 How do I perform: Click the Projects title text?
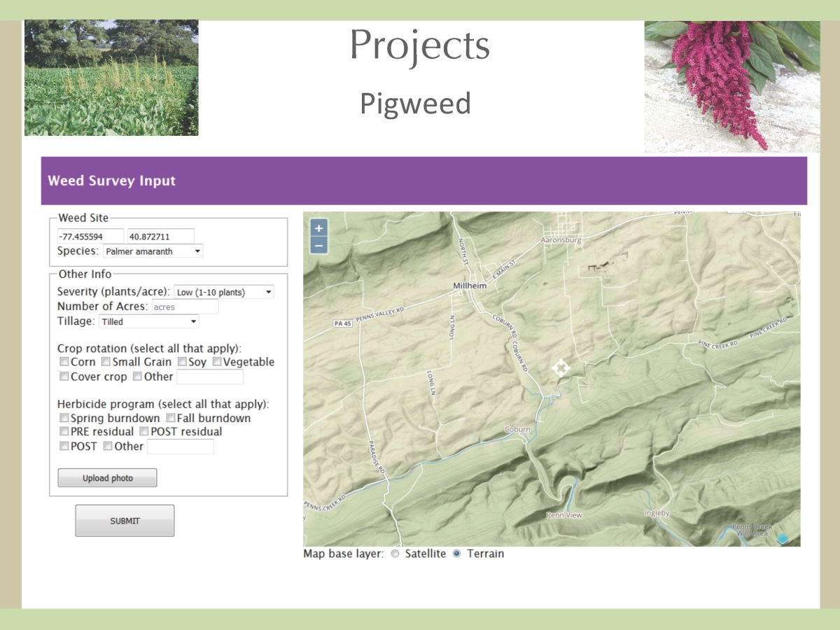tap(419, 45)
